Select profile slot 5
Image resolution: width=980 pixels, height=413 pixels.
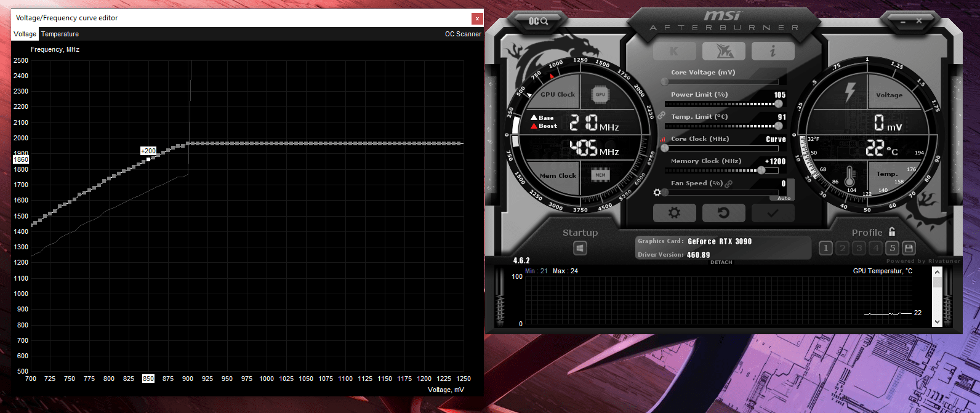click(x=892, y=248)
